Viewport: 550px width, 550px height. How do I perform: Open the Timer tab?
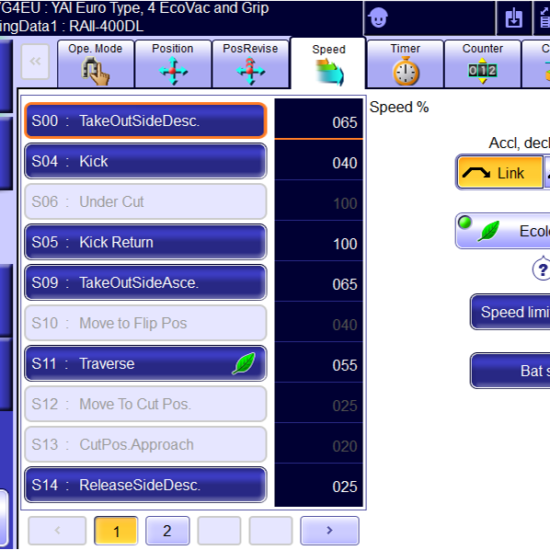405,64
